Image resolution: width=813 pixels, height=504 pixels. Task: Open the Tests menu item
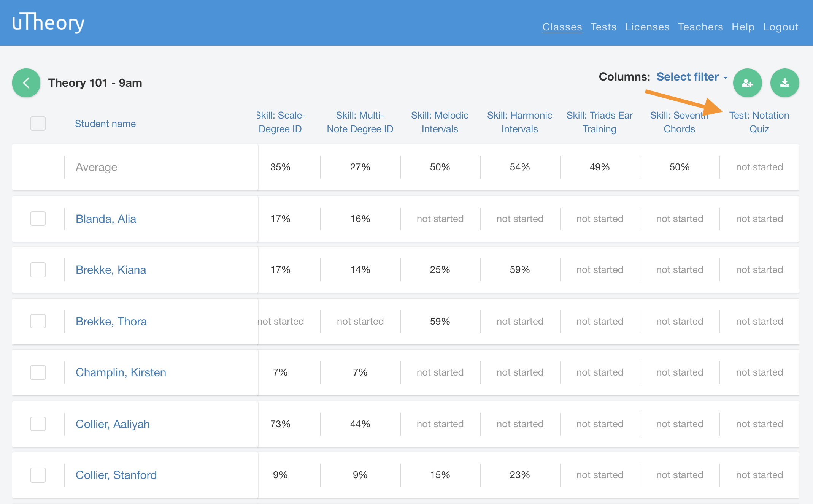pyautogui.click(x=603, y=27)
